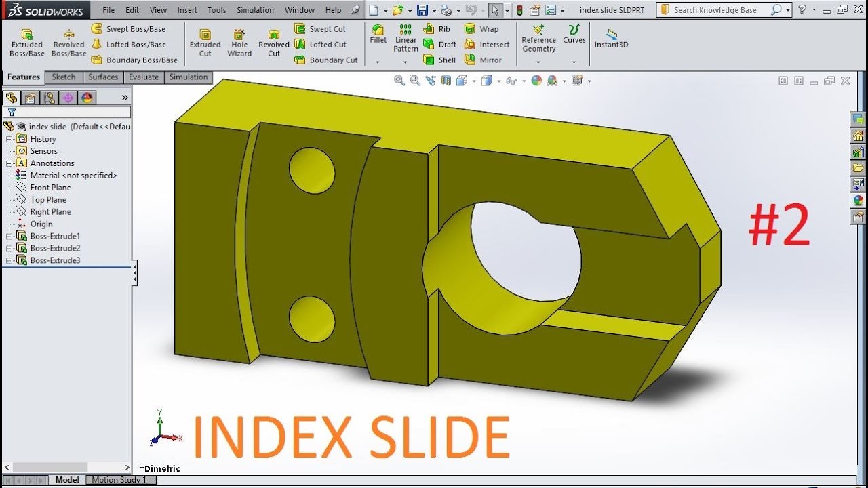Open PropertyManager tab in left panel

tap(30, 98)
